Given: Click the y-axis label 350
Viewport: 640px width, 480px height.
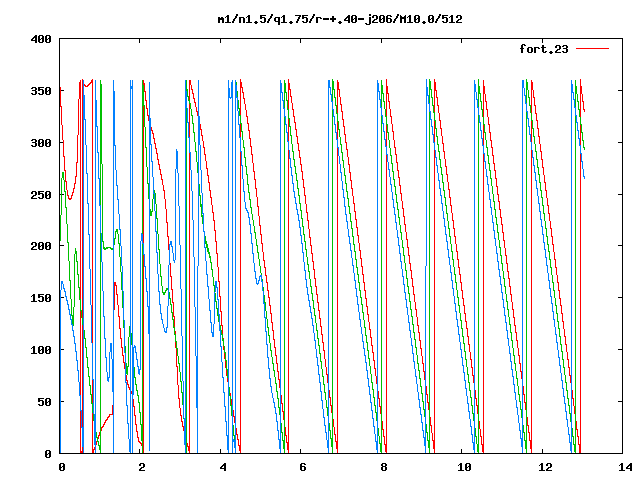Looking at the screenshot, I should coord(41,91).
